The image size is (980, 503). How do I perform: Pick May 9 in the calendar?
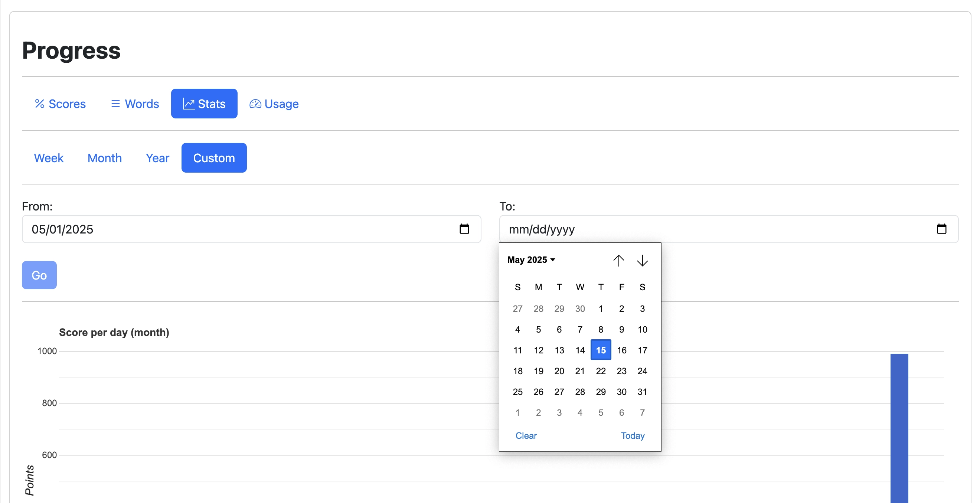(622, 330)
